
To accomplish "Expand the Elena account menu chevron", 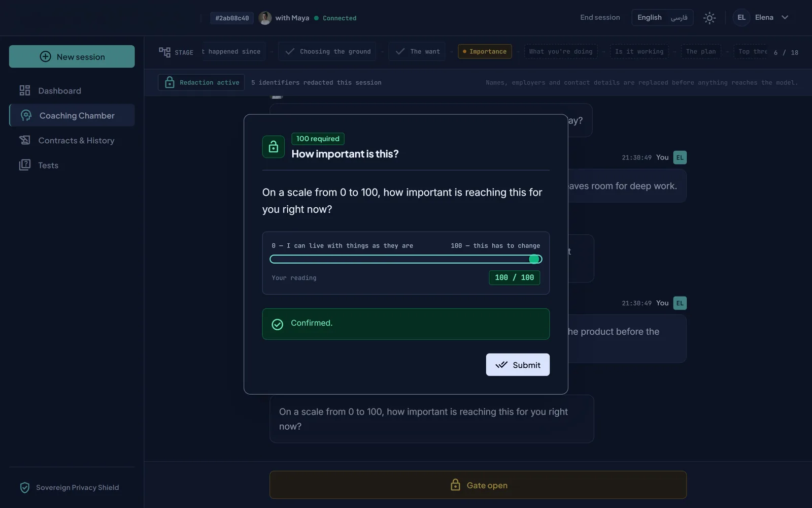I will pyautogui.click(x=785, y=17).
